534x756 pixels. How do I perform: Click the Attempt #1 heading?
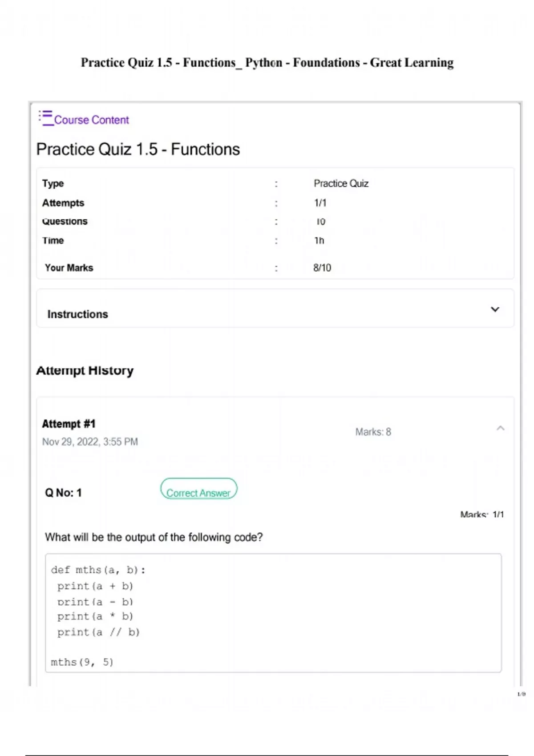coord(69,424)
